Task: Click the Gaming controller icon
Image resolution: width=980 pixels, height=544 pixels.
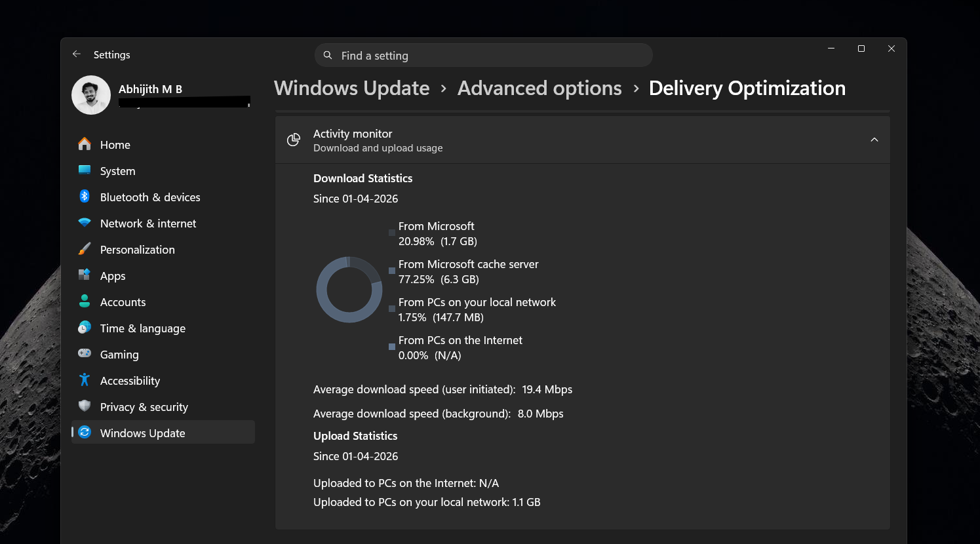Action: point(85,354)
